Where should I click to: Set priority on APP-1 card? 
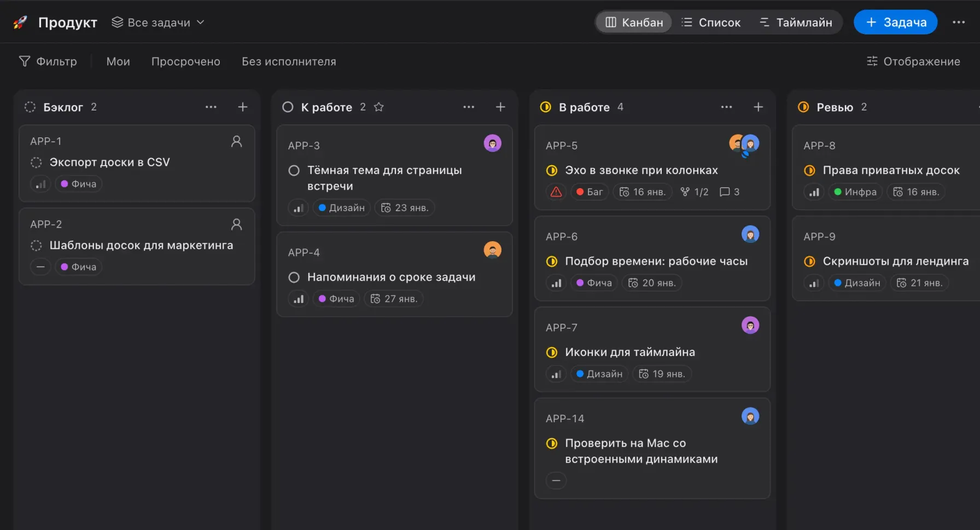[x=40, y=184]
